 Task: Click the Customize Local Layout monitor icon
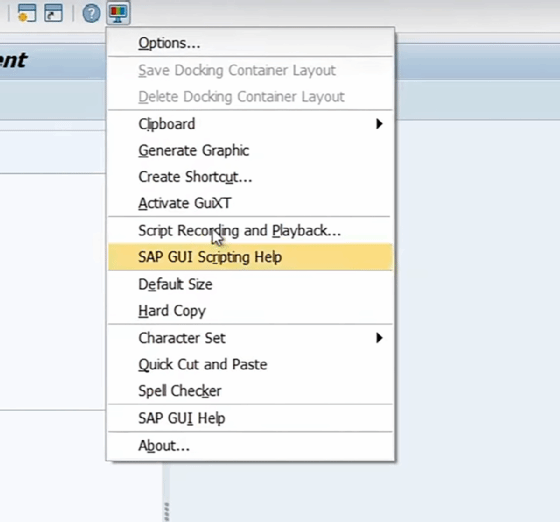pyautogui.click(x=118, y=14)
